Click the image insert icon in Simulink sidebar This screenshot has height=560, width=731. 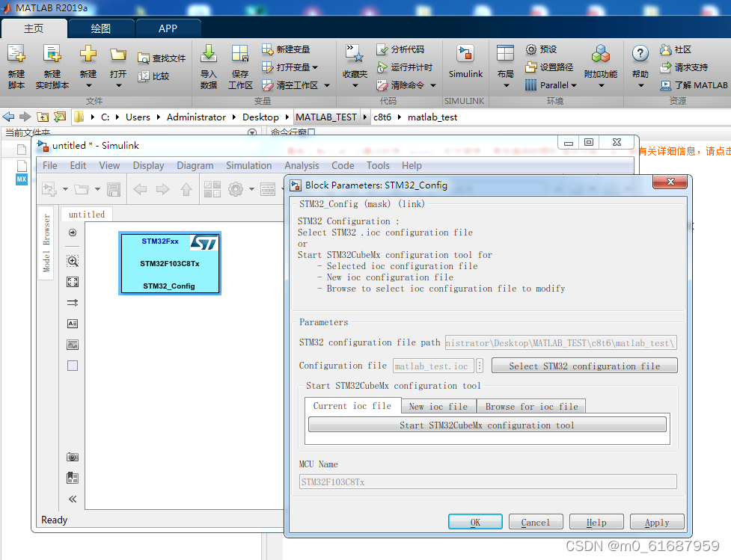71,345
